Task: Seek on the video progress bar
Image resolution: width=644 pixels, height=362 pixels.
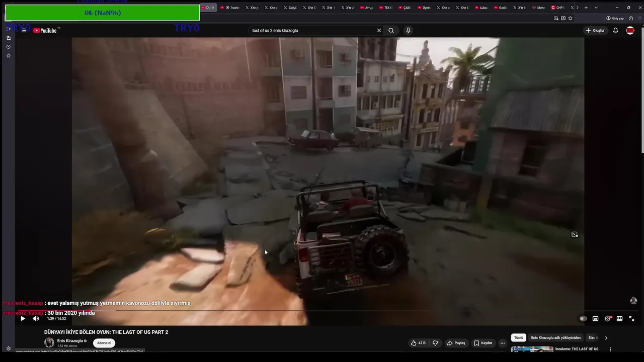Action: 328,311
